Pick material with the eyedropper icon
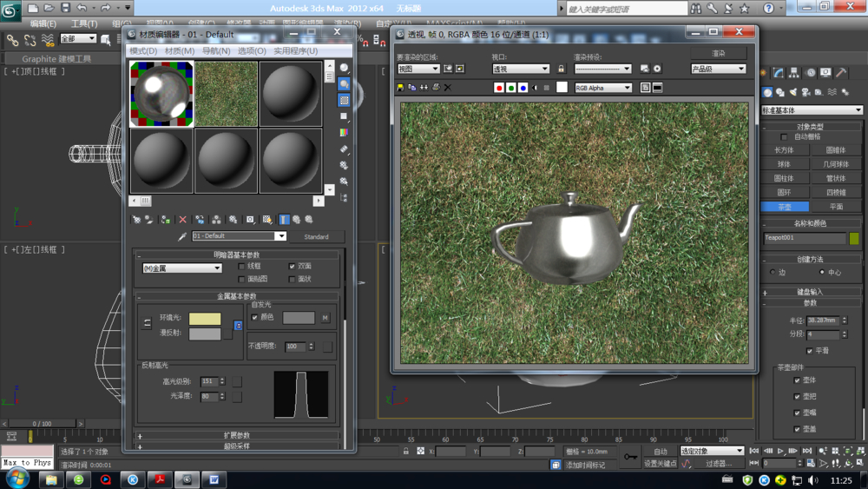Viewport: 868px width, 489px height. pyautogui.click(x=182, y=236)
